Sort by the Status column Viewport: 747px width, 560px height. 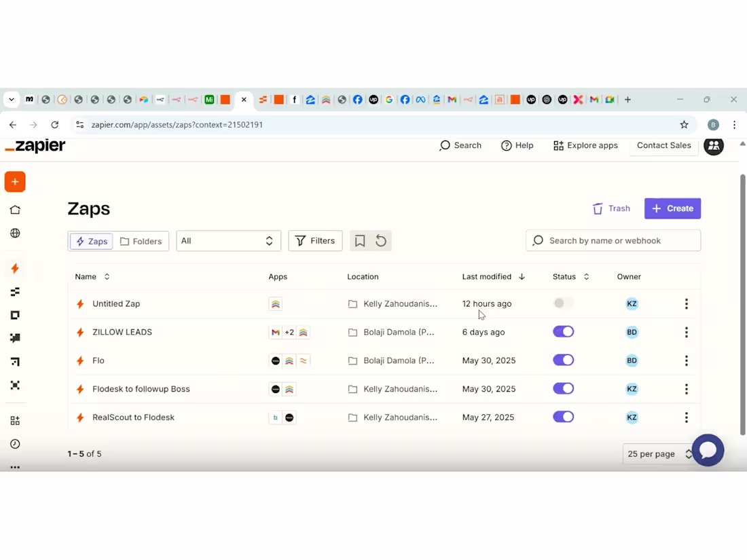tap(570, 277)
